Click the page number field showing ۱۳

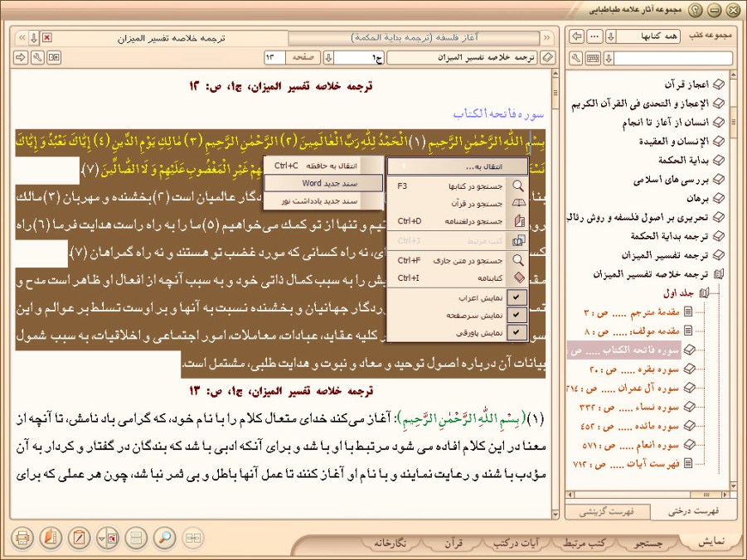click(x=275, y=58)
